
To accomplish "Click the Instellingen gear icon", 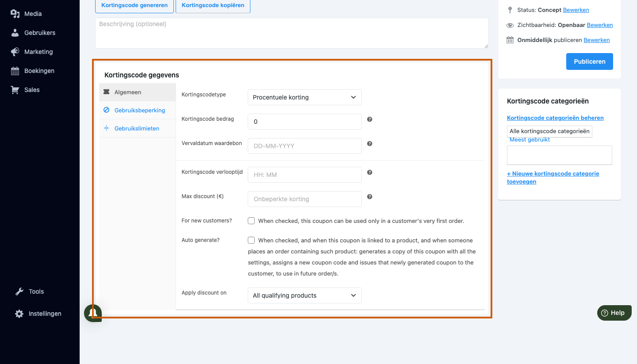I will click(19, 314).
